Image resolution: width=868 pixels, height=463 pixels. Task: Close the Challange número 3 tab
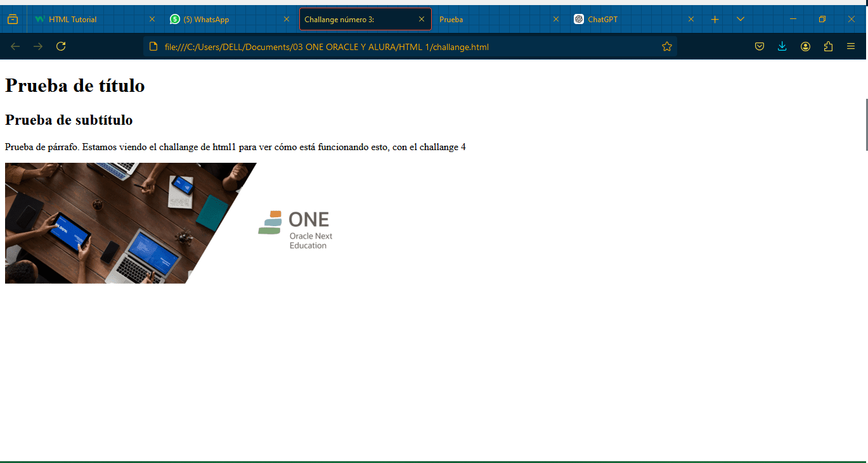(422, 20)
